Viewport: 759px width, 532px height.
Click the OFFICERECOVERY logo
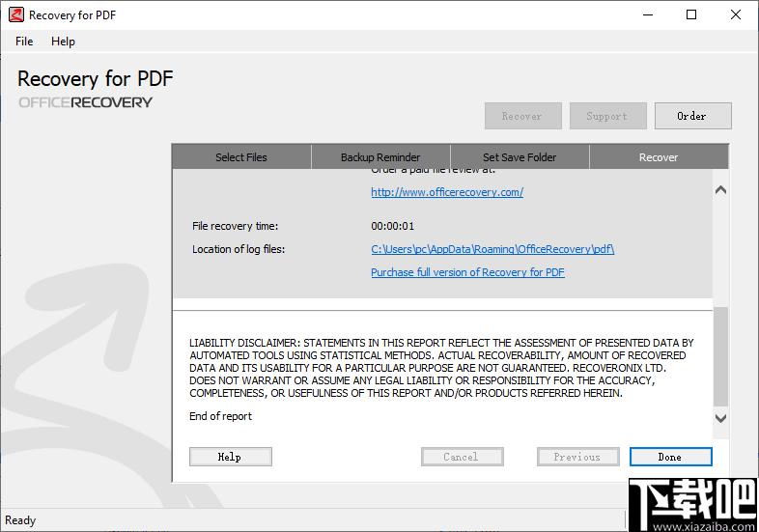(85, 102)
